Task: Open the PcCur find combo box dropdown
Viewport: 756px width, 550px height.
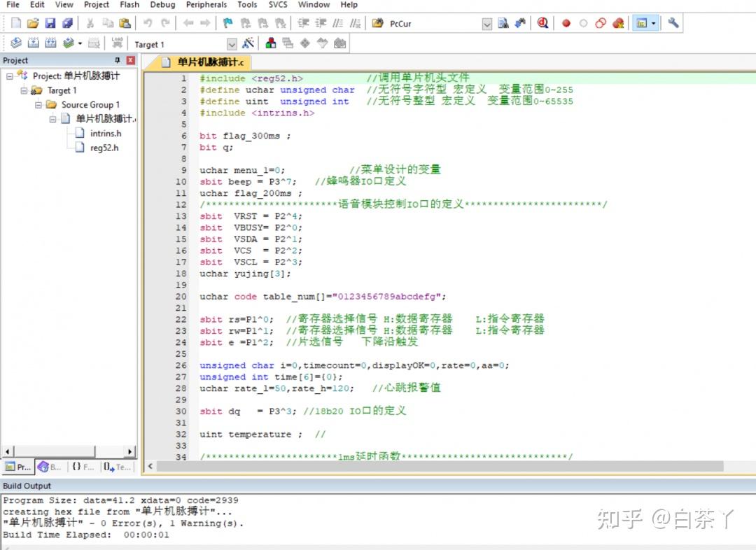Action: pyautogui.click(x=487, y=24)
